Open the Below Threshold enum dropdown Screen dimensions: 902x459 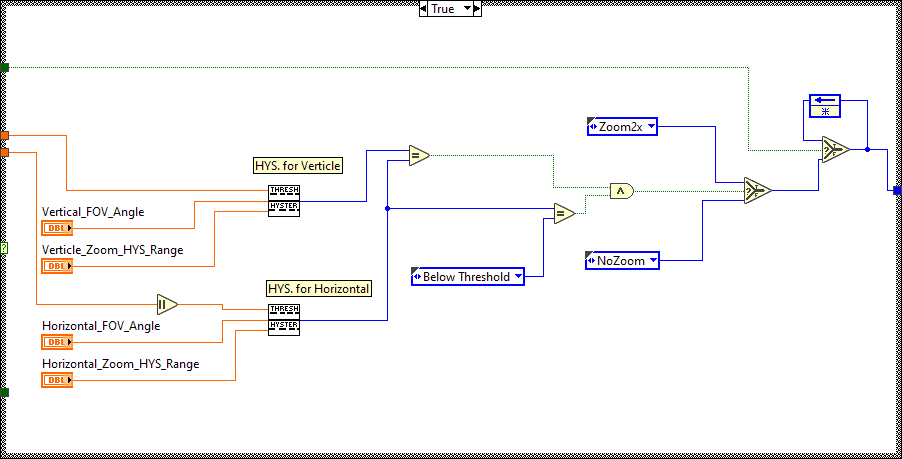tap(518, 276)
